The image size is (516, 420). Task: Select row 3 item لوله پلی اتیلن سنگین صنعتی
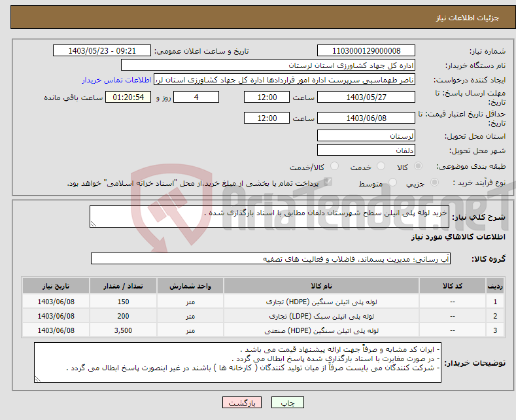[321, 330]
